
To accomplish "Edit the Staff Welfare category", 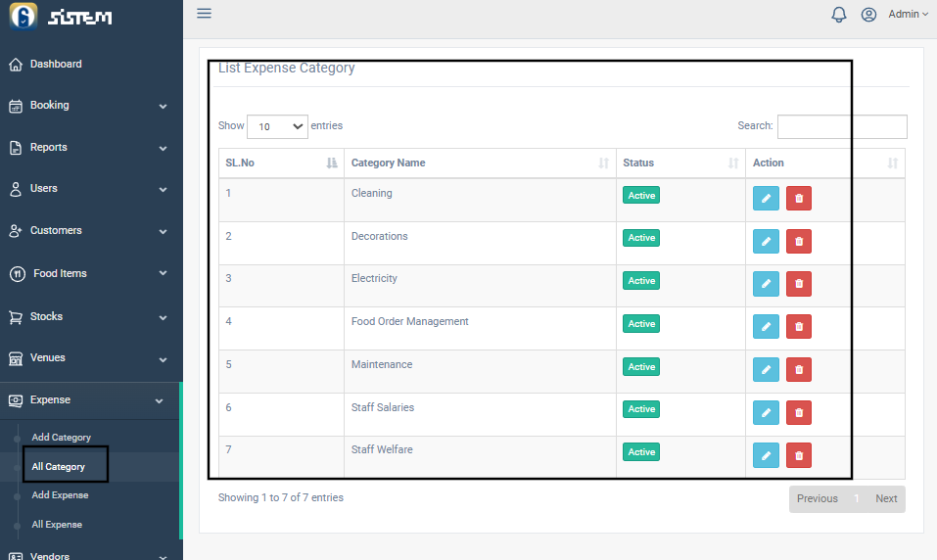I will [766, 455].
